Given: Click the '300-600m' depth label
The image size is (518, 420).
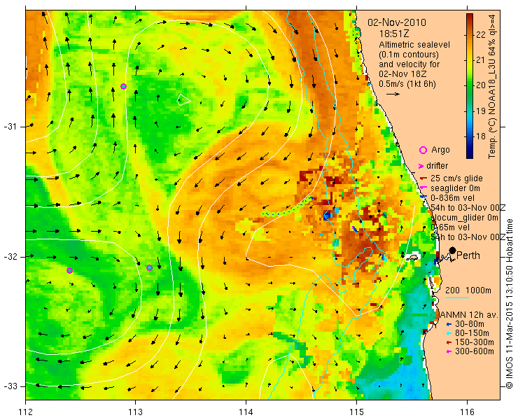Looking at the screenshot, I should [475, 351].
